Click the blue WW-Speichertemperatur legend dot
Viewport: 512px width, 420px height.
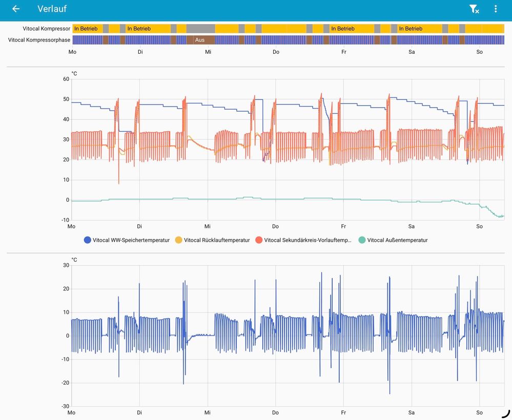87,240
